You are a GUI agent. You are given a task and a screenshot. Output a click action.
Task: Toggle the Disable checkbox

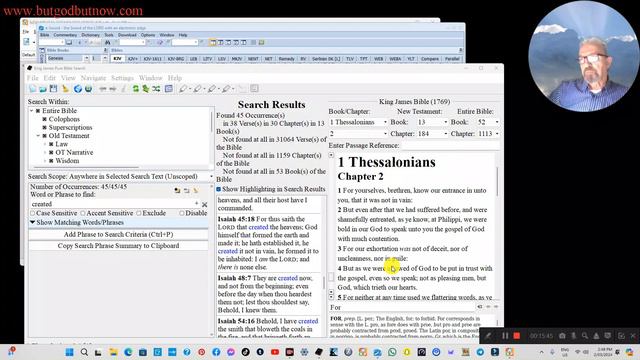click(182, 213)
